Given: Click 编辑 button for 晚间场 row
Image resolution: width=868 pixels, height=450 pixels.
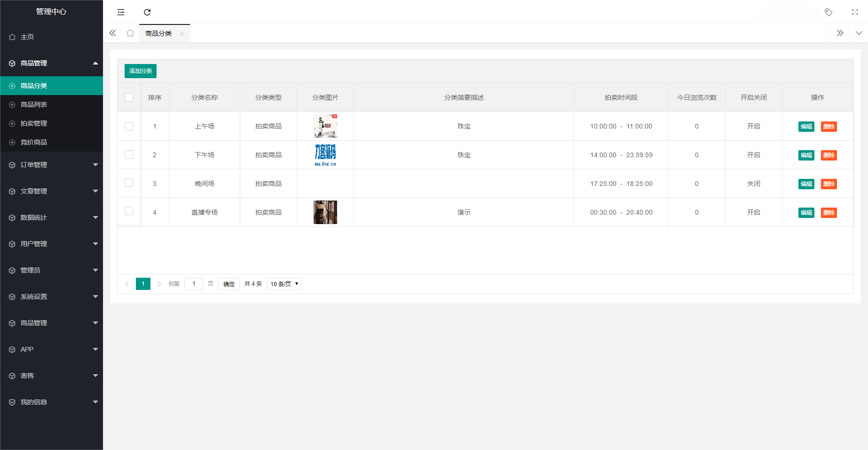Looking at the screenshot, I should 806,184.
